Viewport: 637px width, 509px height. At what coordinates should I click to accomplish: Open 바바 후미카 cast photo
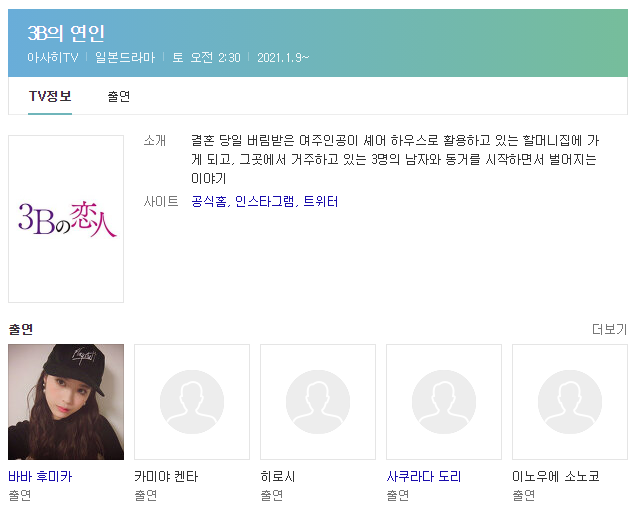click(x=66, y=402)
